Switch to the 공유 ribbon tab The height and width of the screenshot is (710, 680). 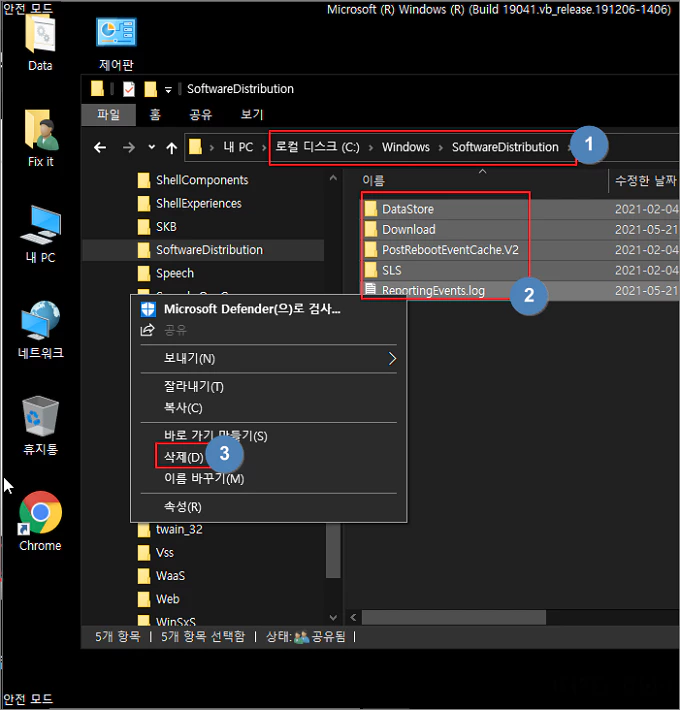(201, 115)
